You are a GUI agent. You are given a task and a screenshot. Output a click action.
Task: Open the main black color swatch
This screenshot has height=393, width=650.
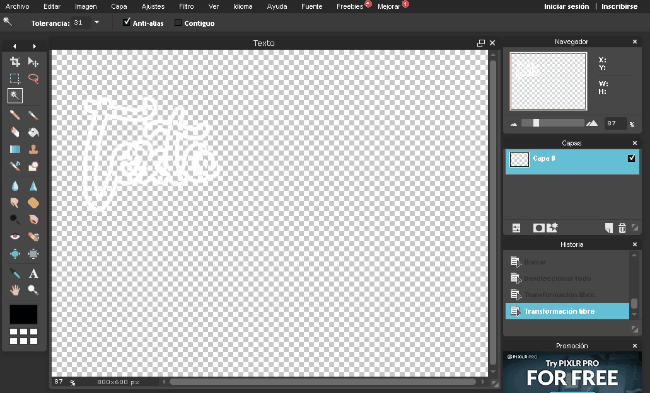(x=24, y=314)
